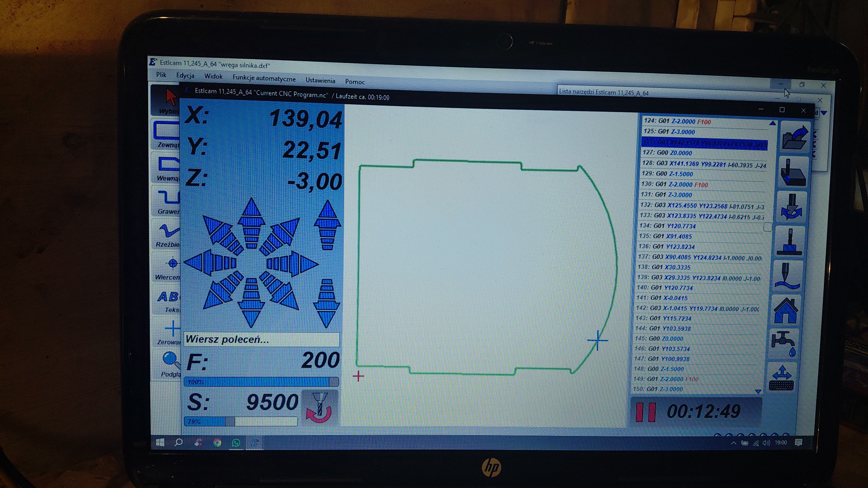Click the homing house icon
Screen dimensions: 868x488
(786, 310)
